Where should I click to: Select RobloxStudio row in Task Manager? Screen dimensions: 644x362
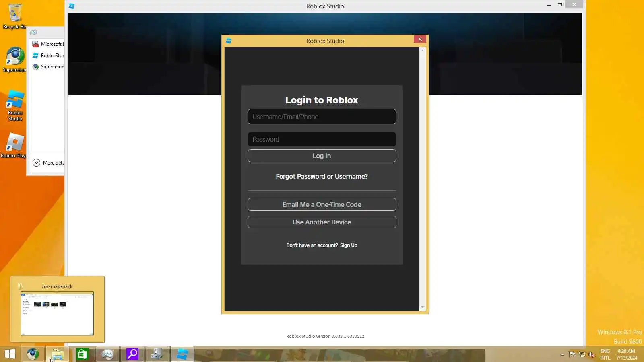point(47,56)
